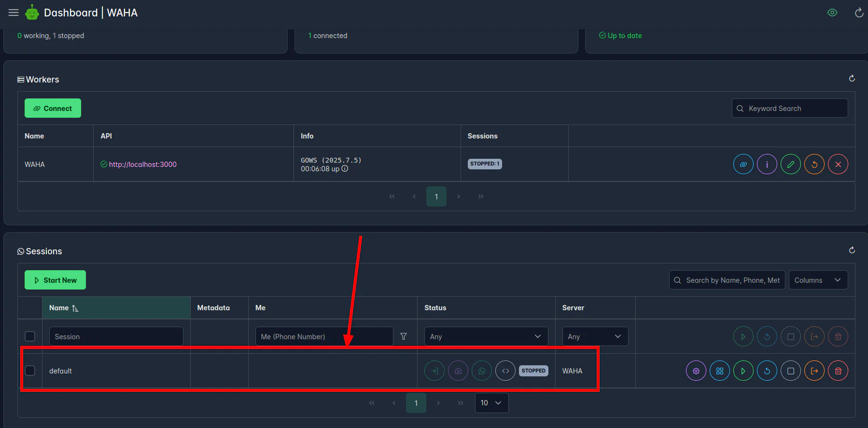The image size is (868, 428).
Task: Go to next page of Sessions table
Action: (438, 403)
